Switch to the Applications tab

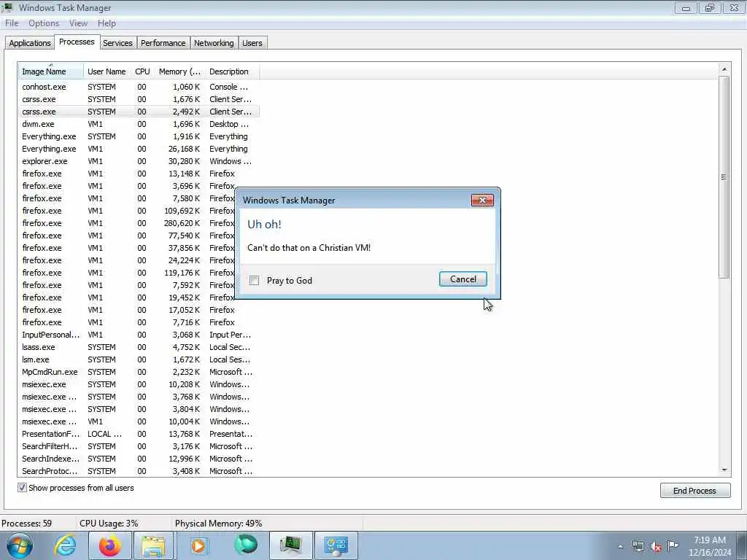29,43
